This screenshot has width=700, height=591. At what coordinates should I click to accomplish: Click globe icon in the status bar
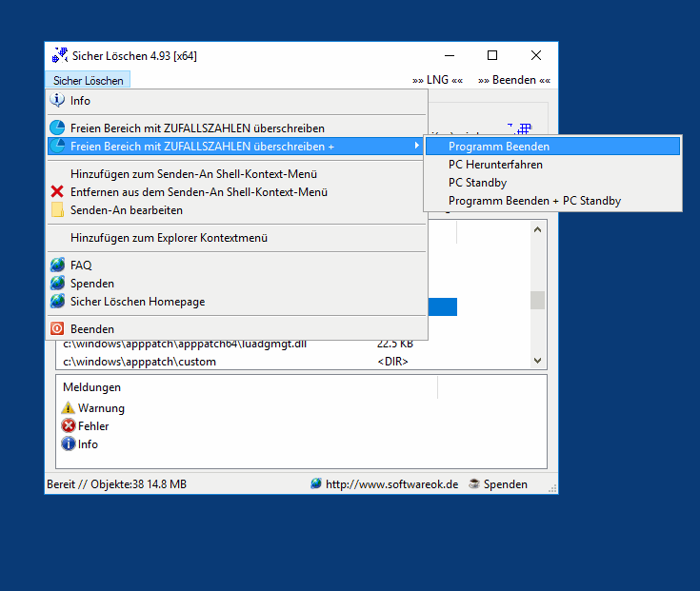point(316,483)
